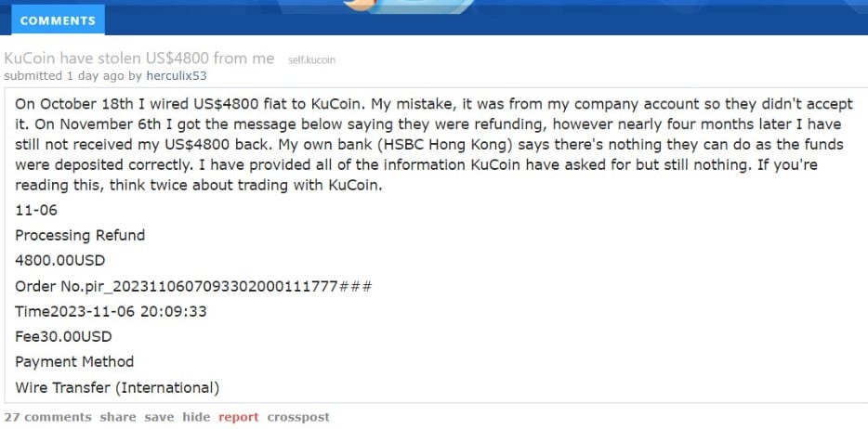Viewport: 868px width, 429px height.
Task: Hide this post
Action: tap(196, 417)
